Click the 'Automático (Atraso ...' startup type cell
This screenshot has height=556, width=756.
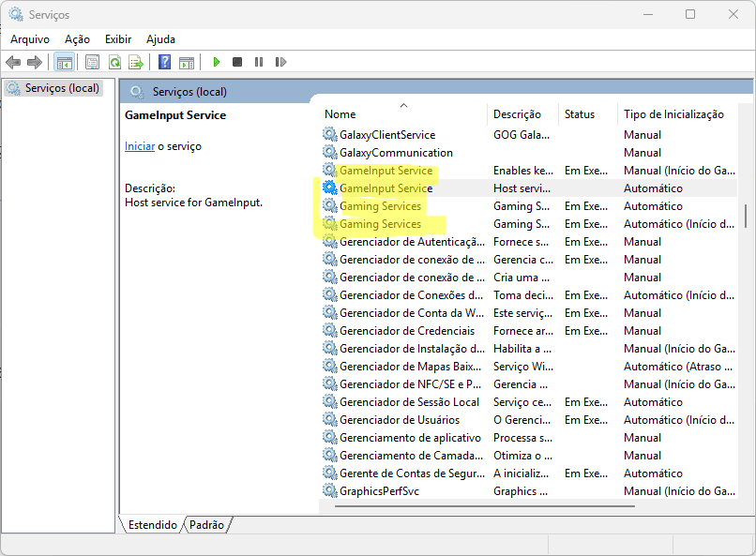(x=677, y=367)
